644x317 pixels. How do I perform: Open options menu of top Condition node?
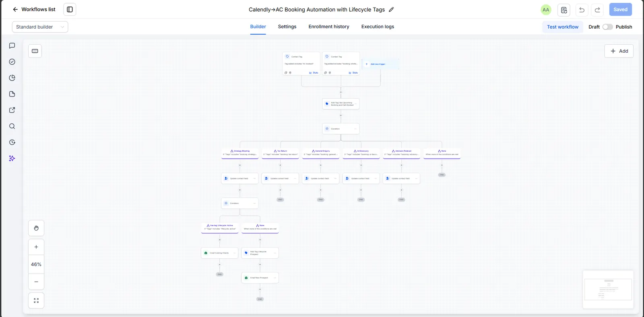coord(355,129)
